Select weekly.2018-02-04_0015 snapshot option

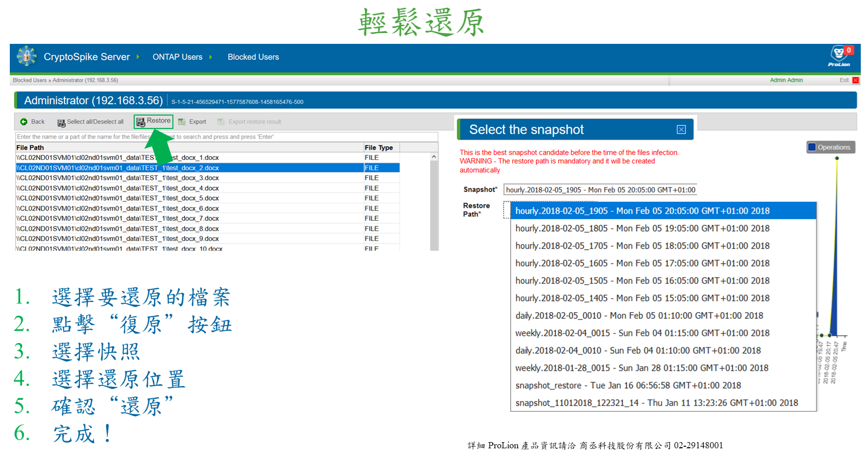point(663,333)
